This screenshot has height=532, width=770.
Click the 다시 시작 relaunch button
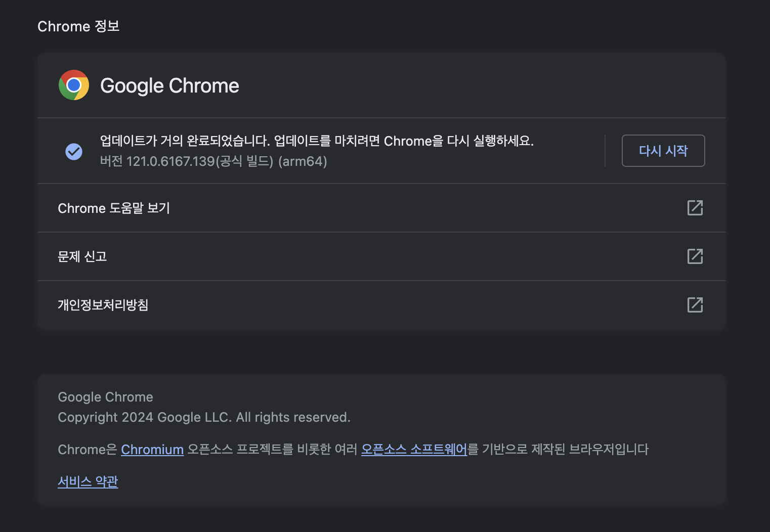coord(663,151)
